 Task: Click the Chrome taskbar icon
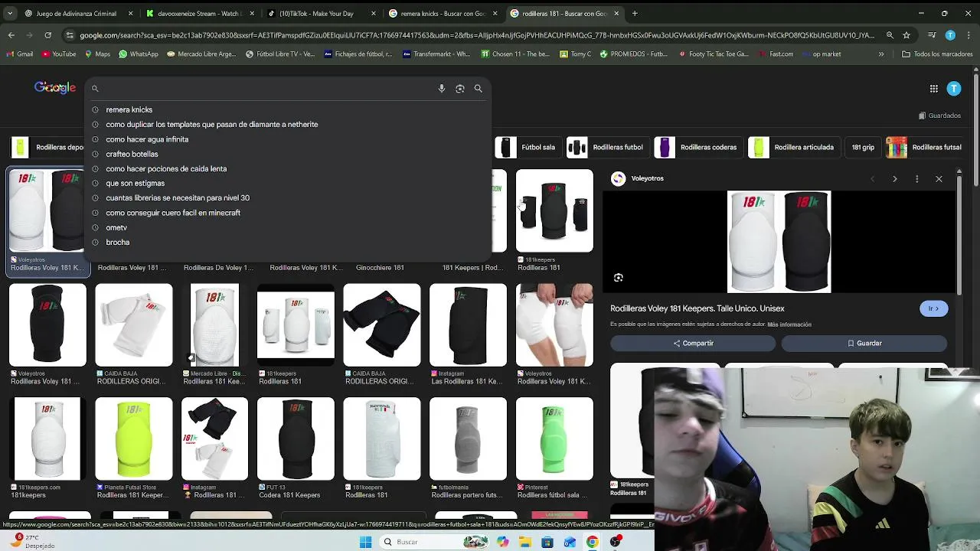click(x=593, y=542)
